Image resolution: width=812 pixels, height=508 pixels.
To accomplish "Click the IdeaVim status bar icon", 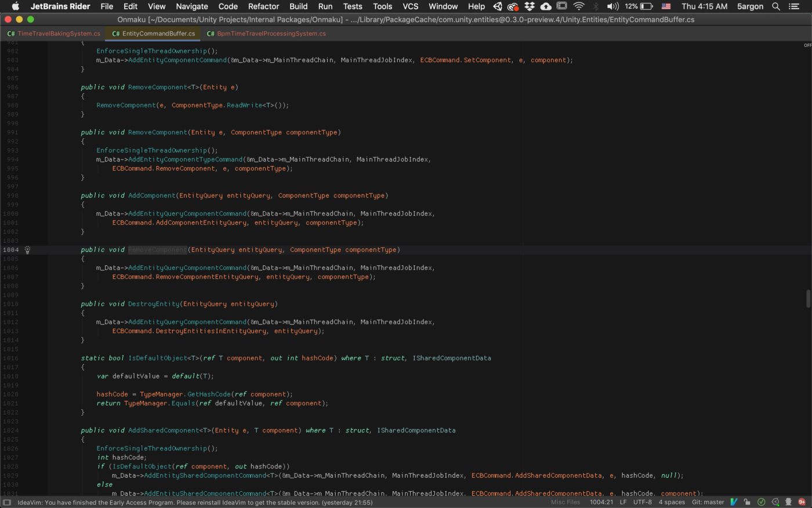I will (x=734, y=502).
